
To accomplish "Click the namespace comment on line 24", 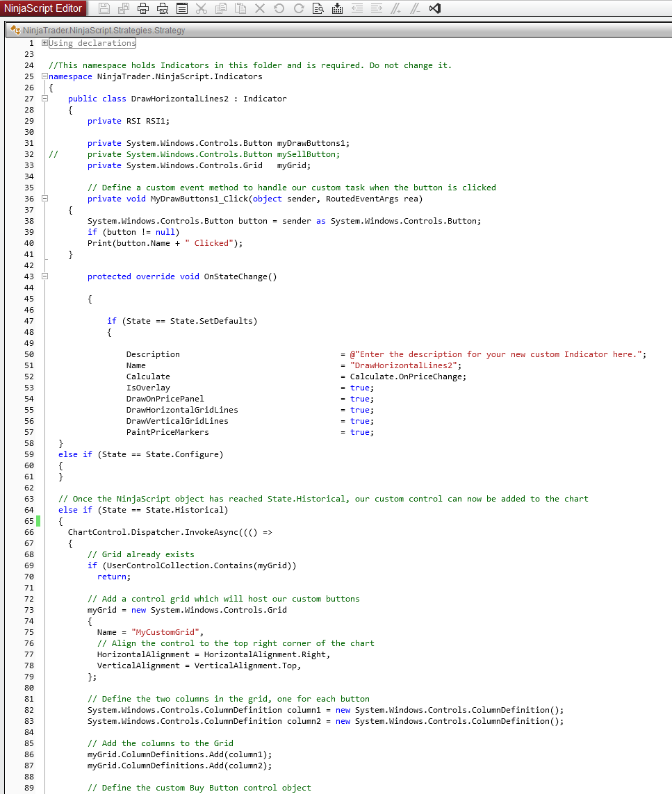I will click(x=250, y=65).
